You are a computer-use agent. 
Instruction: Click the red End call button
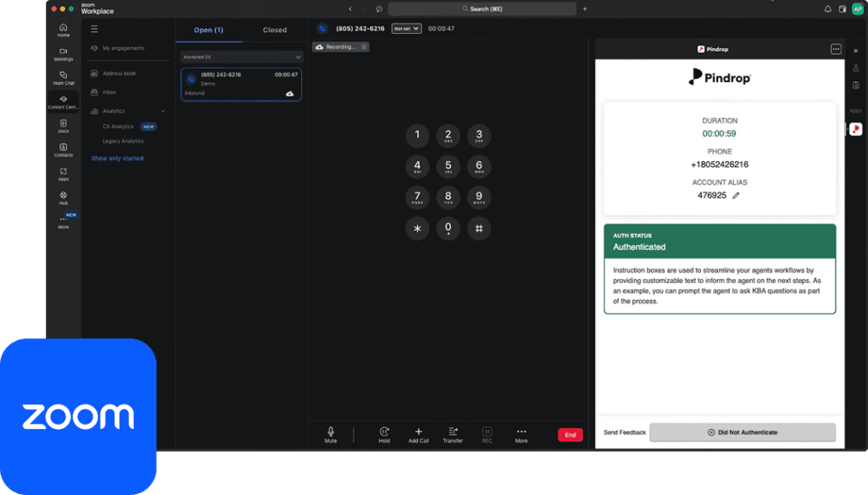pos(570,435)
